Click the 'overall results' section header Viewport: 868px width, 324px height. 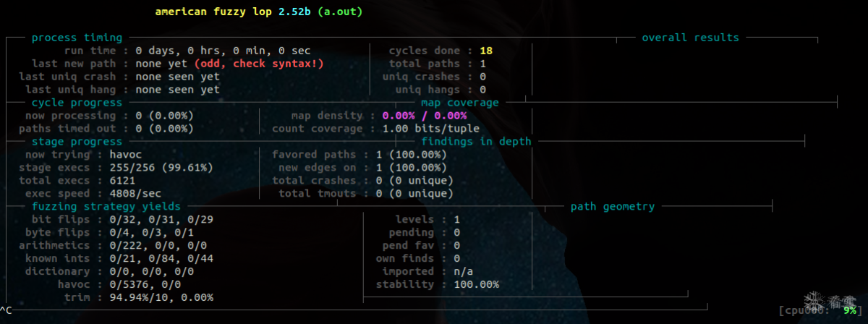tap(691, 38)
